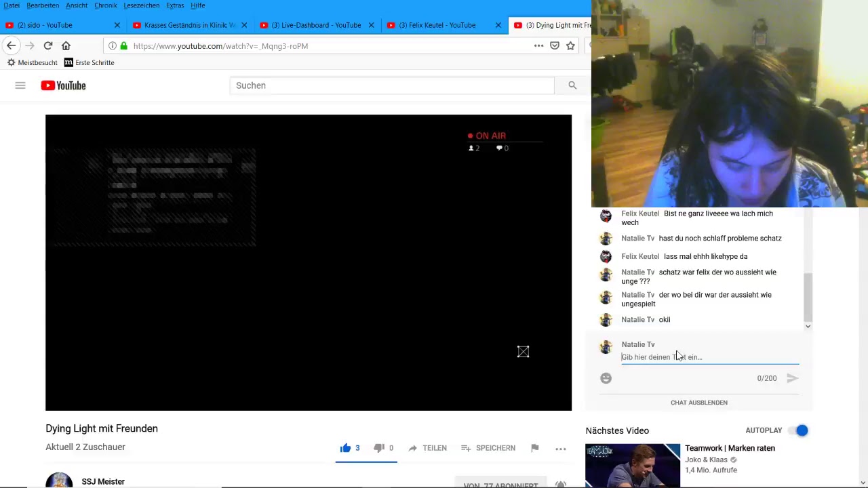Click the chat scroll-down arrow

(808, 327)
